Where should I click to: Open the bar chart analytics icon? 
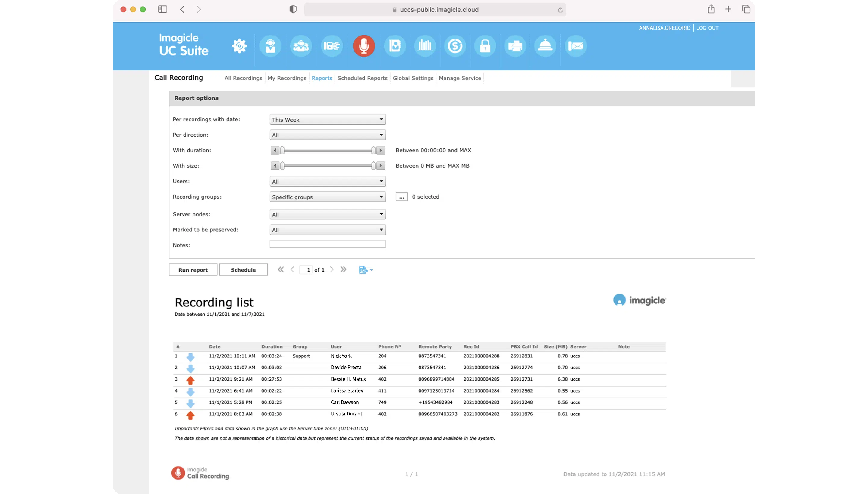[425, 46]
